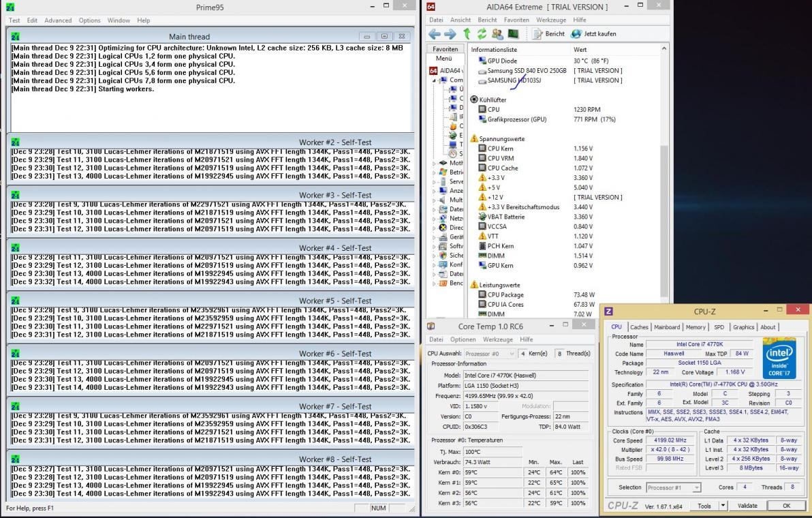The width and height of the screenshot is (812, 518).
Task: Open AIDA64 users icon in toolbar
Action: [497, 34]
